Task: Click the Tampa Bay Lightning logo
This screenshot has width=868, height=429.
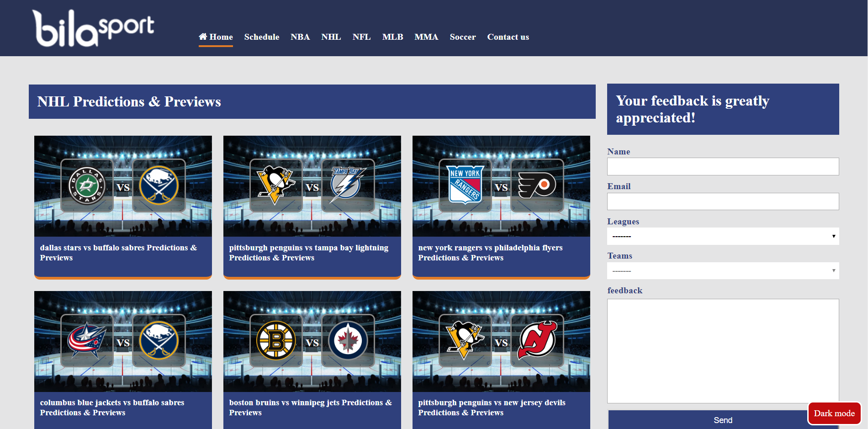Action: click(348, 185)
